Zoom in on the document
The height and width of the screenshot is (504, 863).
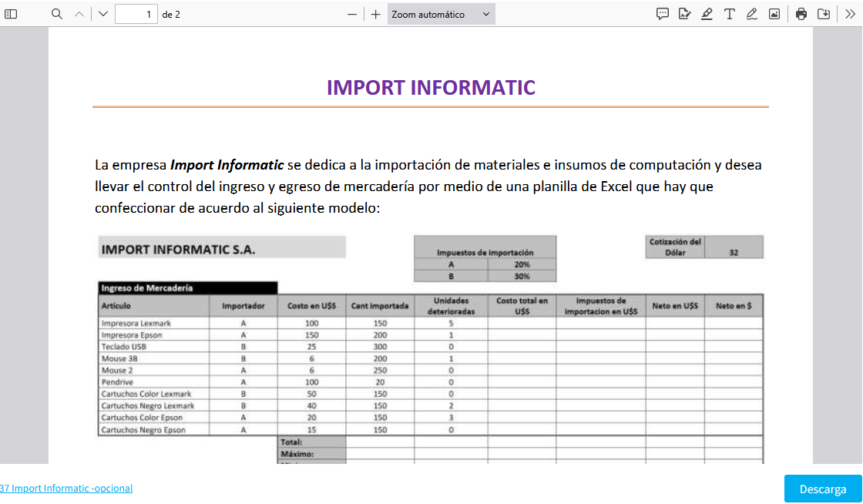click(375, 14)
